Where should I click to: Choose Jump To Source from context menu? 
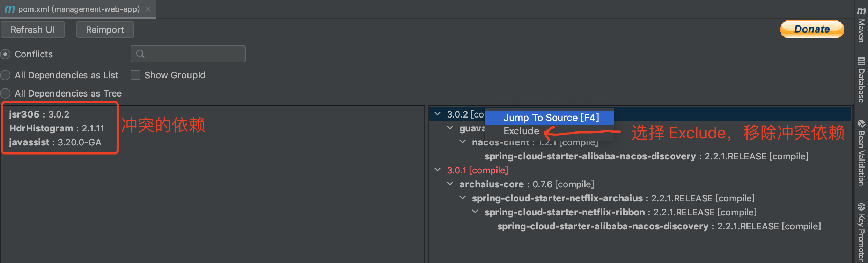coord(551,118)
